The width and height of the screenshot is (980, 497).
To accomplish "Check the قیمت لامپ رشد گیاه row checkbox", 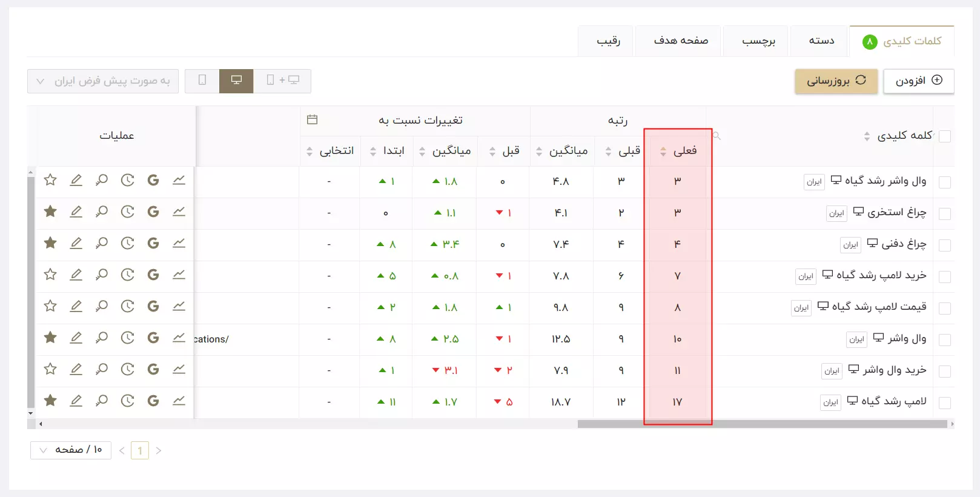I will pyautogui.click(x=944, y=309).
